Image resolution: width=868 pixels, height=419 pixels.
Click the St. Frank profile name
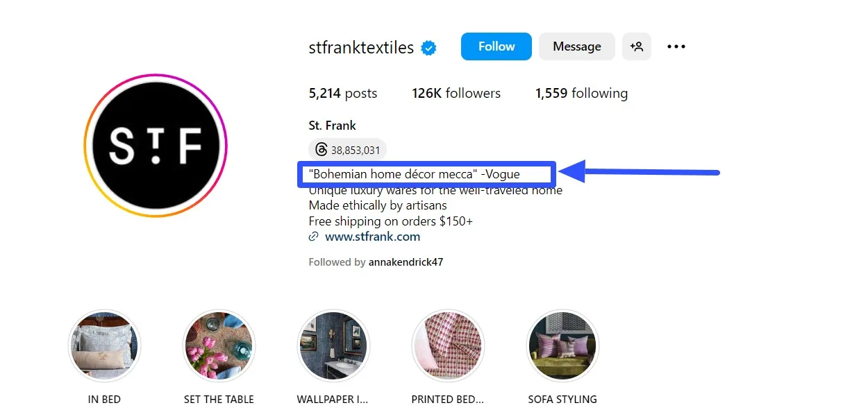click(332, 126)
